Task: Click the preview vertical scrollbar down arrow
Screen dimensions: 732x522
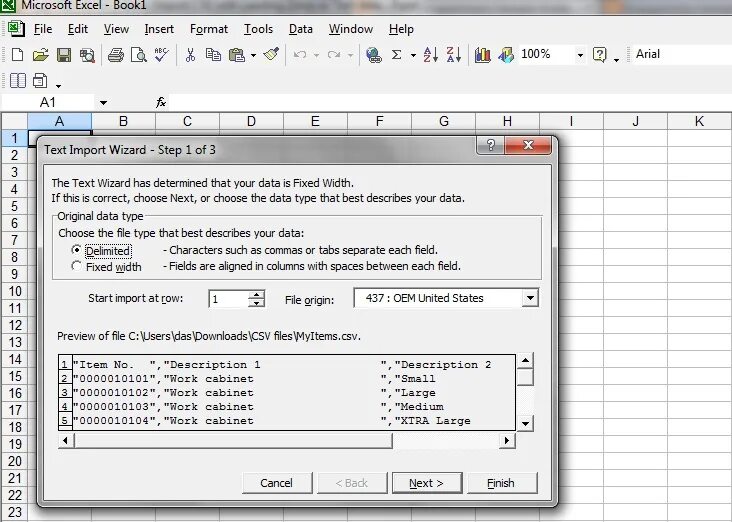Action: tap(526, 423)
